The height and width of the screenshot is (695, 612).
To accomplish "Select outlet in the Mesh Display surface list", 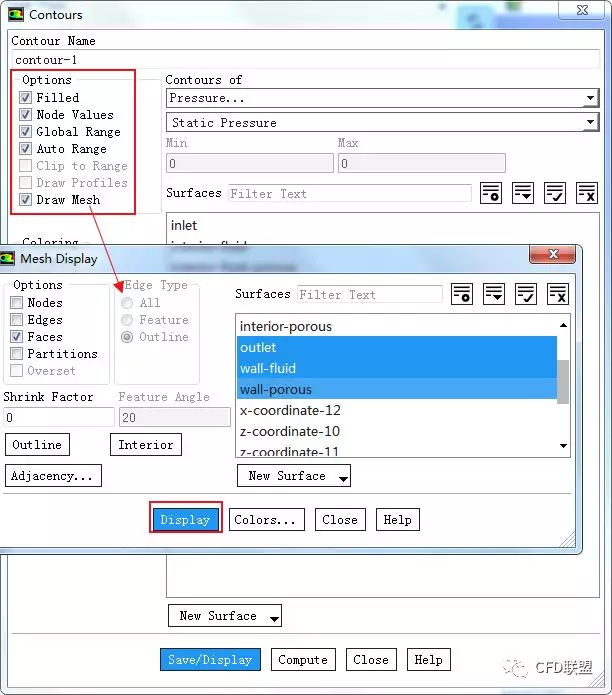I will pos(396,347).
